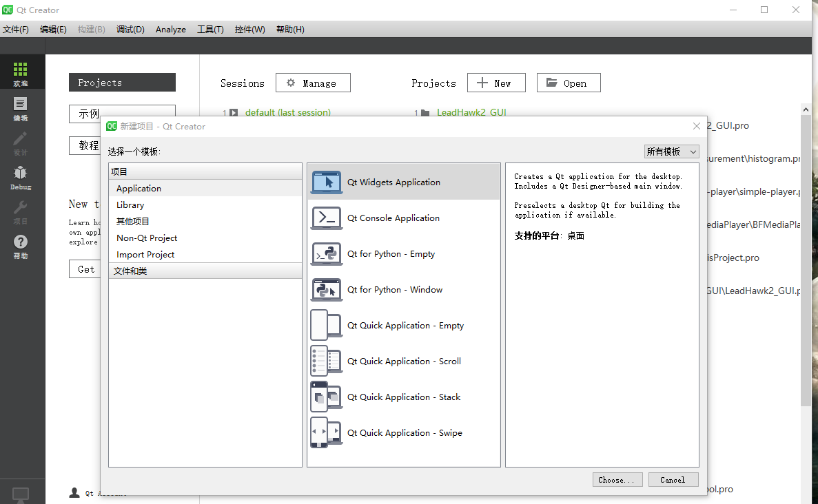Select the Application category

(x=205, y=188)
